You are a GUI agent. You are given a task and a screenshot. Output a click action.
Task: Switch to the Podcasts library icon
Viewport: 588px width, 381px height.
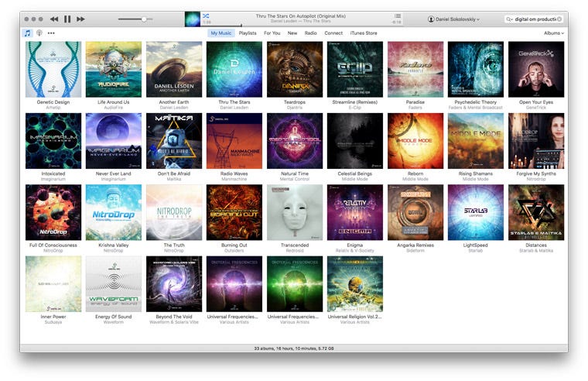click(x=39, y=33)
